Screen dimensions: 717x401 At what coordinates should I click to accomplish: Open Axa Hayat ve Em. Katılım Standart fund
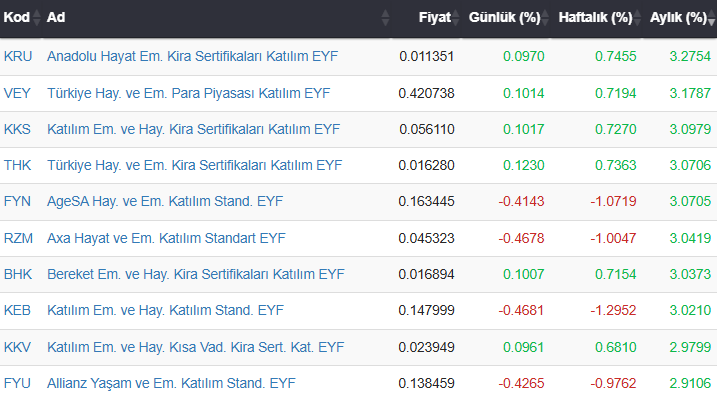point(166,238)
